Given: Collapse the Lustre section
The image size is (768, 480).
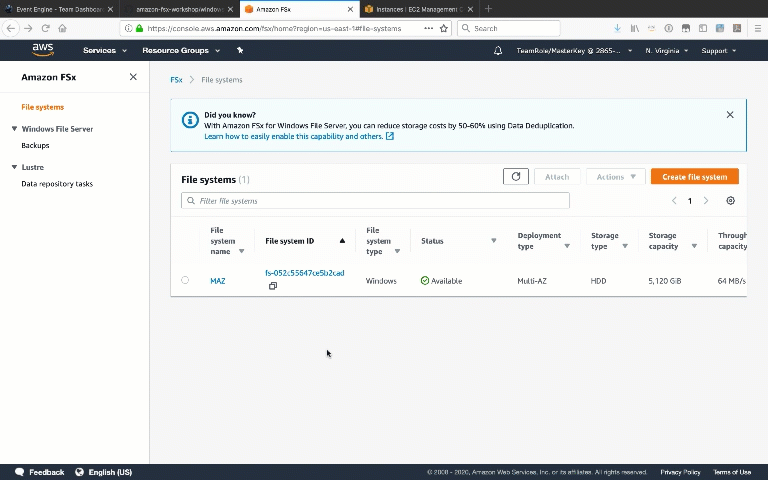Looking at the screenshot, I should [14, 167].
